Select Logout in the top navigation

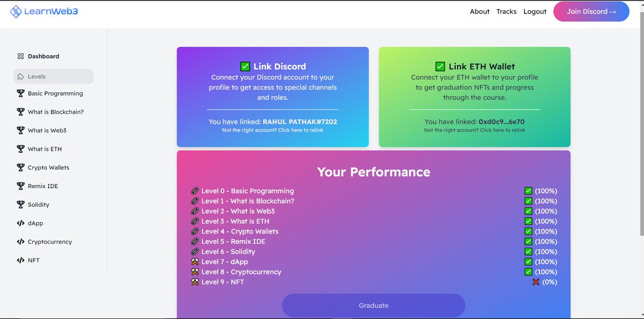pyautogui.click(x=535, y=11)
